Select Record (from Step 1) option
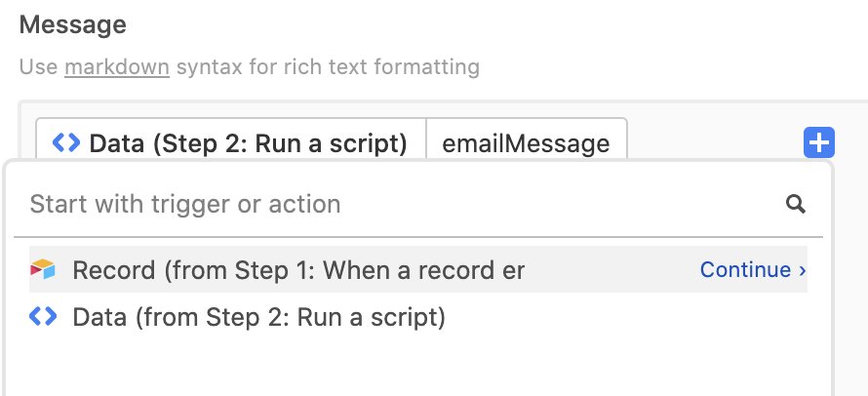Screen dimensions: 868x396 (418, 270)
